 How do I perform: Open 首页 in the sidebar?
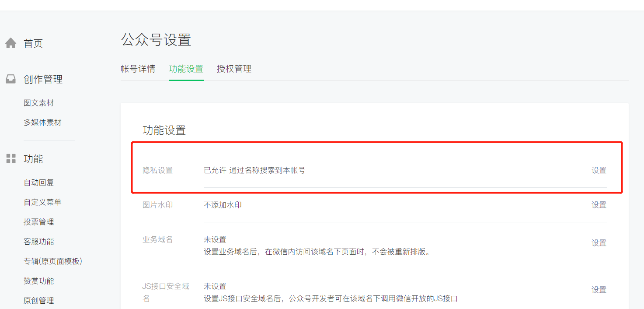33,43
